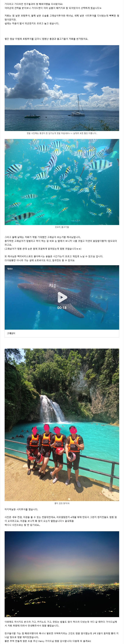
Task: Open the waterfall group photo
Action: tap(62, 425)
